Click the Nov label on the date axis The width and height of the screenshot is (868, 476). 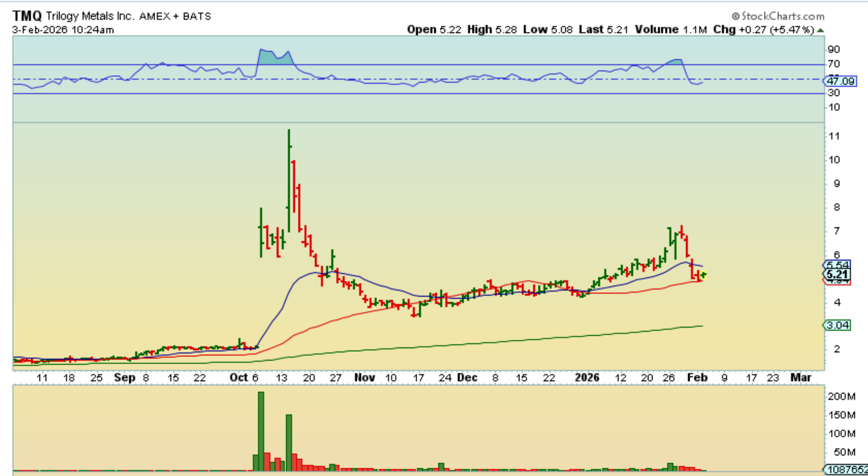click(365, 377)
